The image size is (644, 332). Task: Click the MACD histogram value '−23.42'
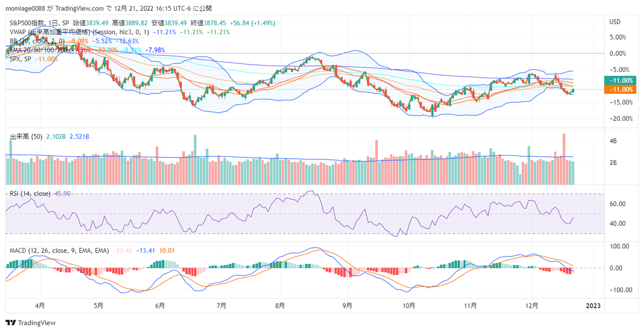[123, 250]
